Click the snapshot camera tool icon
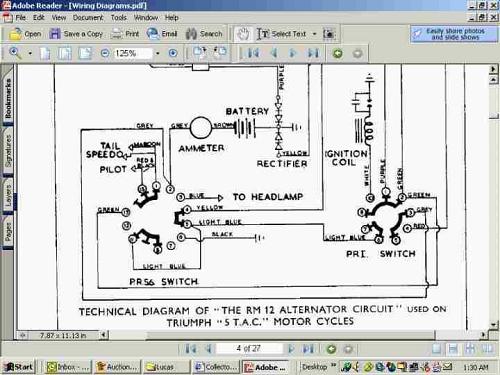This screenshot has height=375, width=500. pos(329,34)
